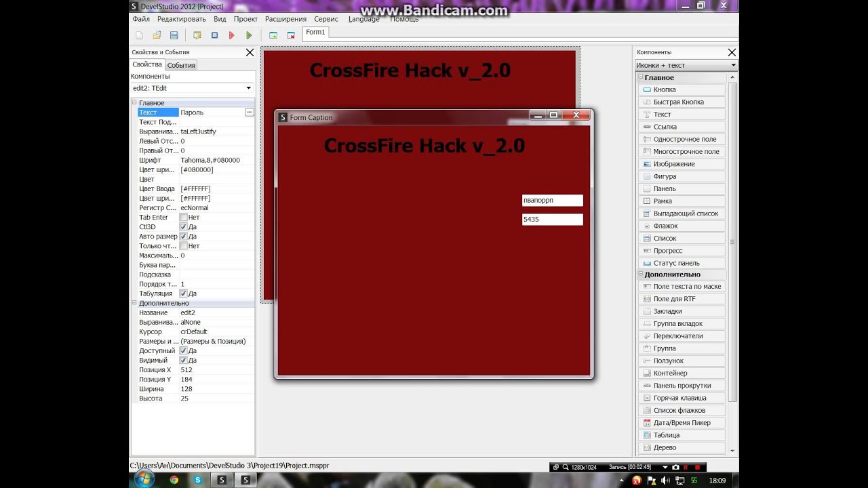This screenshot has width=868, height=488.
Task: Toggle the Видимый checkbox
Action: (x=183, y=360)
